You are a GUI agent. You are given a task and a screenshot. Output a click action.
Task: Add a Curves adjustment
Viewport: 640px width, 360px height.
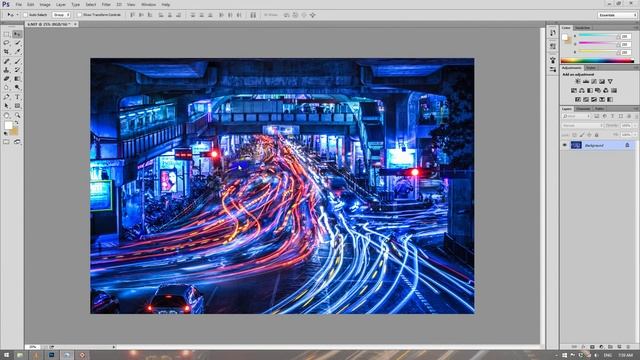click(x=594, y=81)
